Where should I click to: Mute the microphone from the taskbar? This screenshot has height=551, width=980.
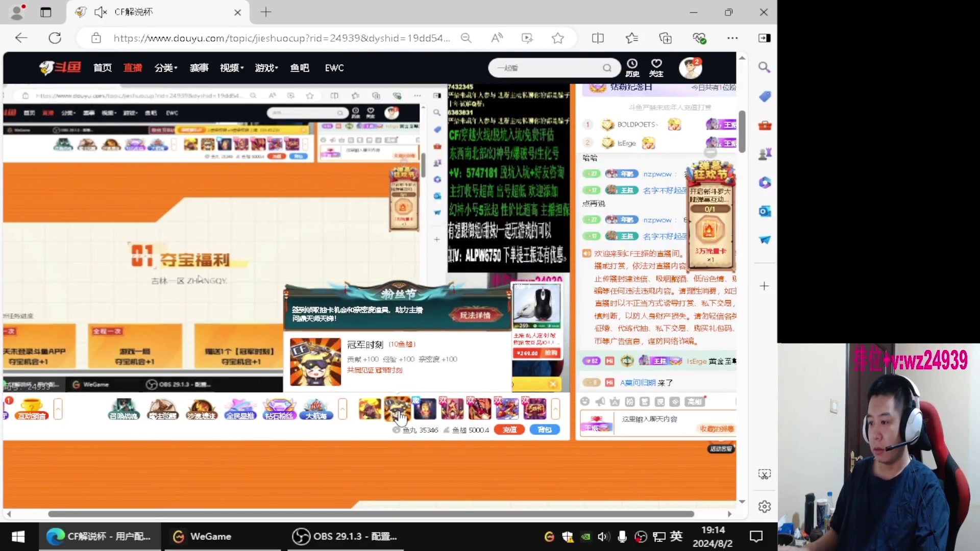coord(622,536)
